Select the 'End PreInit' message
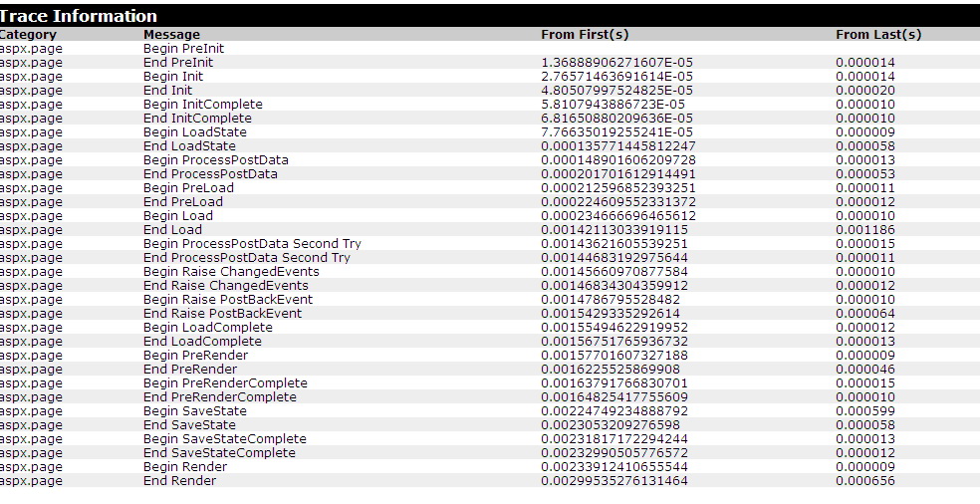The height and width of the screenshot is (504, 980). pyautogui.click(x=178, y=63)
